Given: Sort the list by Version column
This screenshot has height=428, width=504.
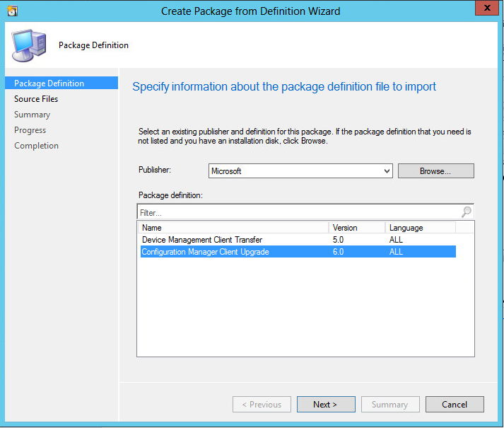Looking at the screenshot, I should point(357,228).
